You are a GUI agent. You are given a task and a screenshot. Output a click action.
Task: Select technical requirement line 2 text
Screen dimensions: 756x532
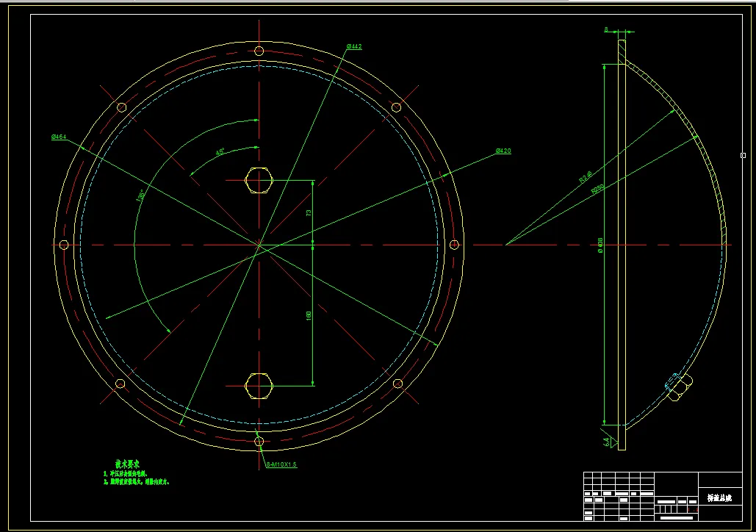pos(137,482)
